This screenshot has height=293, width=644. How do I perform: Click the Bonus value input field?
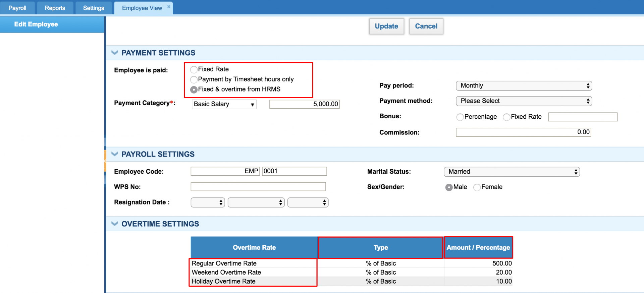583,117
